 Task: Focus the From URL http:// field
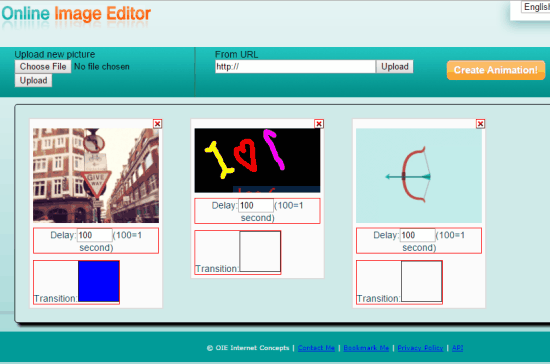(x=295, y=67)
